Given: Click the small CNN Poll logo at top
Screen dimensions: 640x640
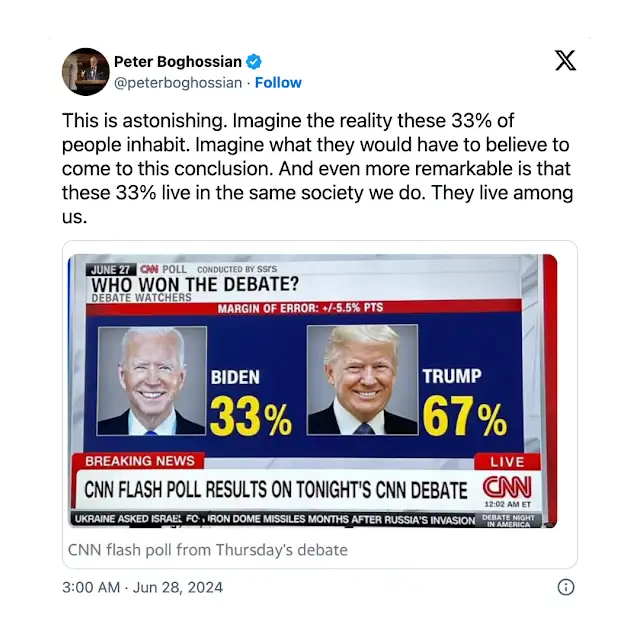Looking at the screenshot, I should pos(150,269).
